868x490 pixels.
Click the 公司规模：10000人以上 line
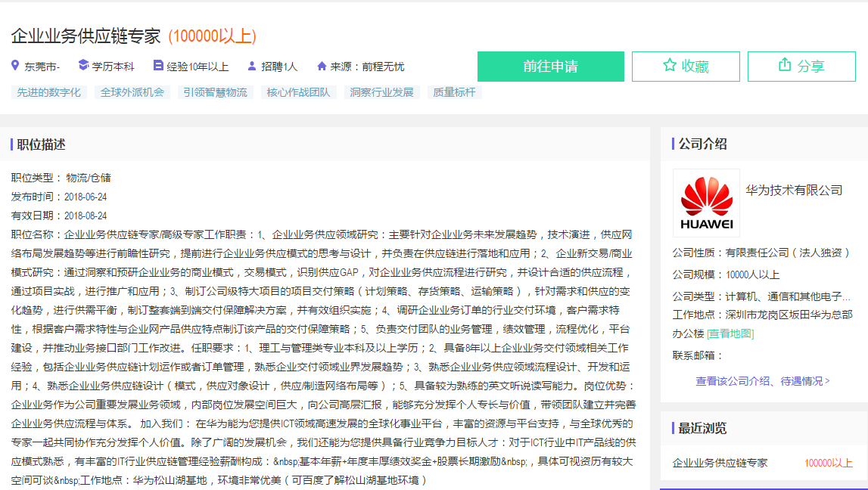(726, 274)
